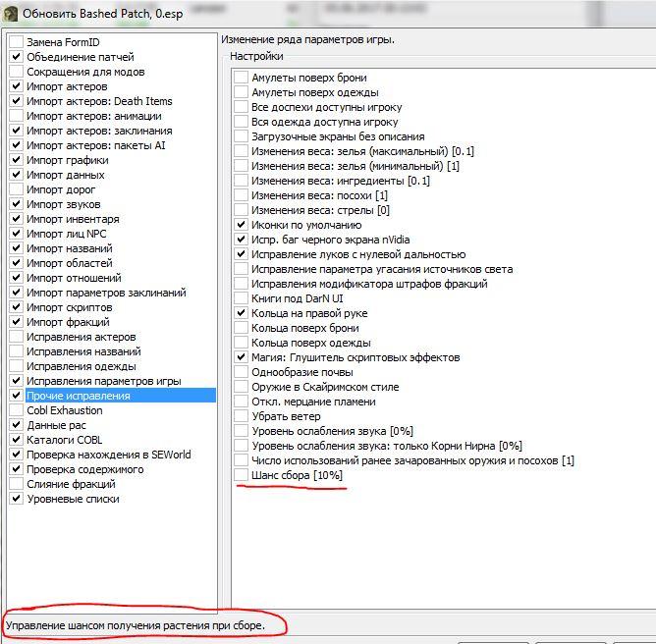This screenshot has height=644, width=656.
Task: Select 'Слияние фракций' item label
Action: coord(71,484)
